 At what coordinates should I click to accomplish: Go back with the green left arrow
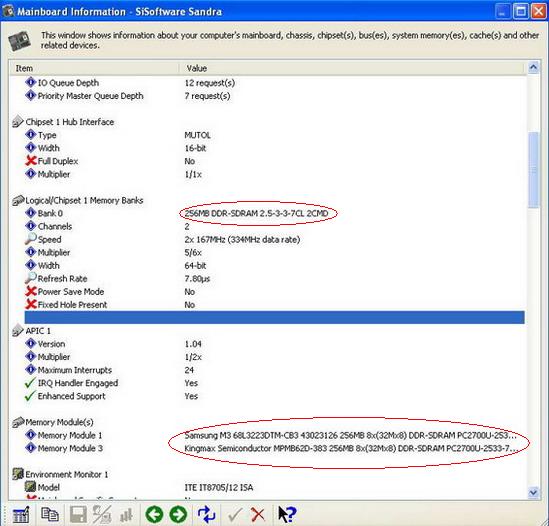pos(154,515)
